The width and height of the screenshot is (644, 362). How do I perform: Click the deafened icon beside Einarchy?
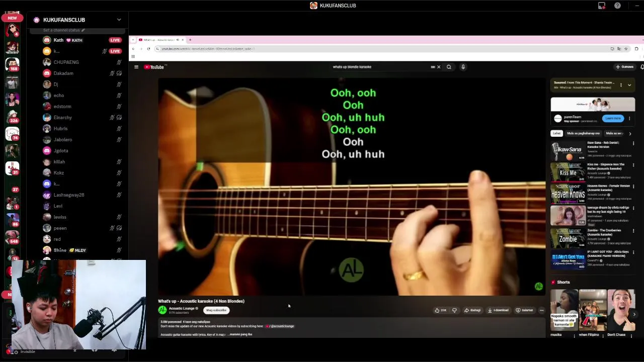[x=119, y=118]
